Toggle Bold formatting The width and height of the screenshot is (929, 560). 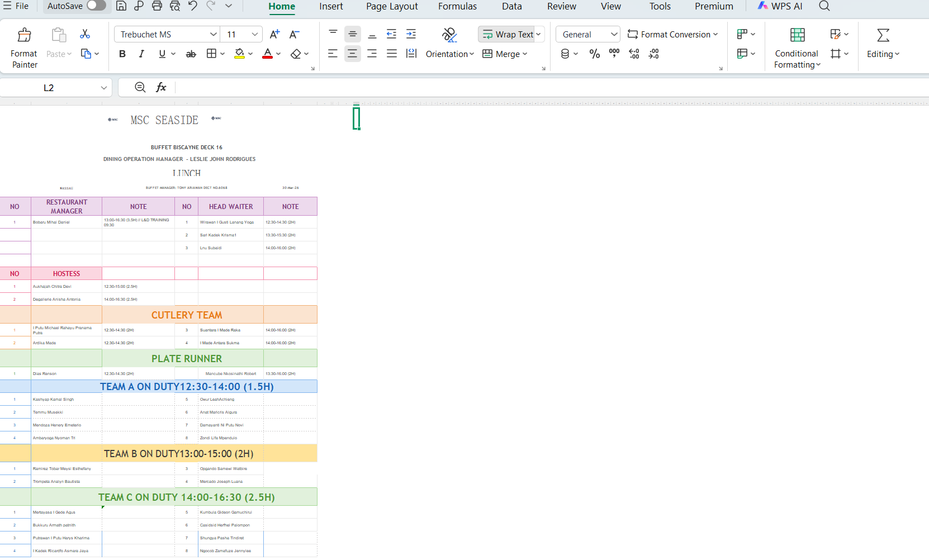click(x=122, y=54)
